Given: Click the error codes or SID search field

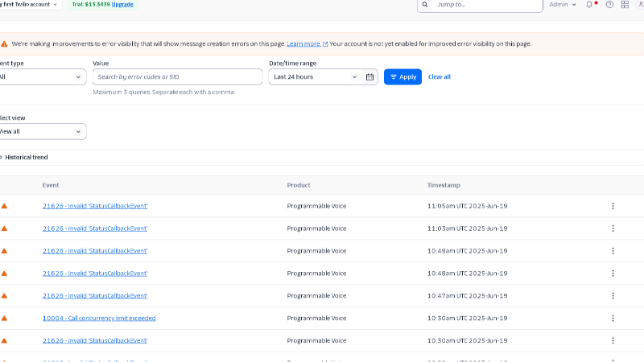Looking at the screenshot, I should [177, 77].
